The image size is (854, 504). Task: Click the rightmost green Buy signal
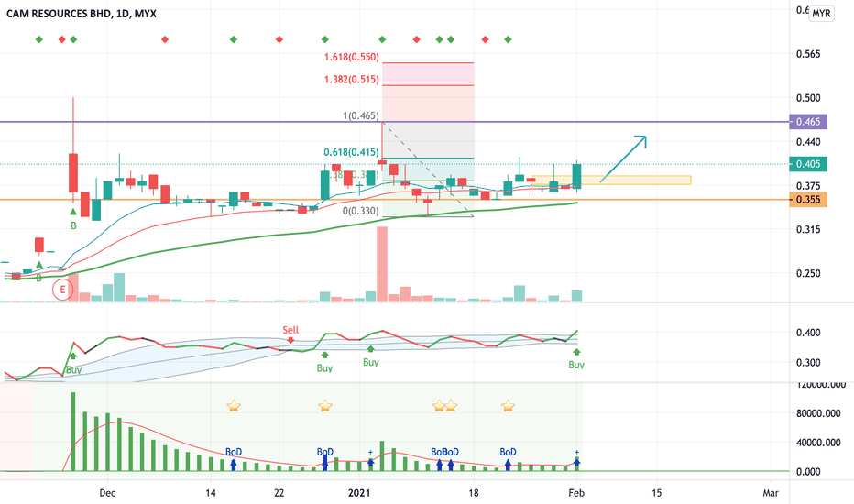click(x=576, y=352)
